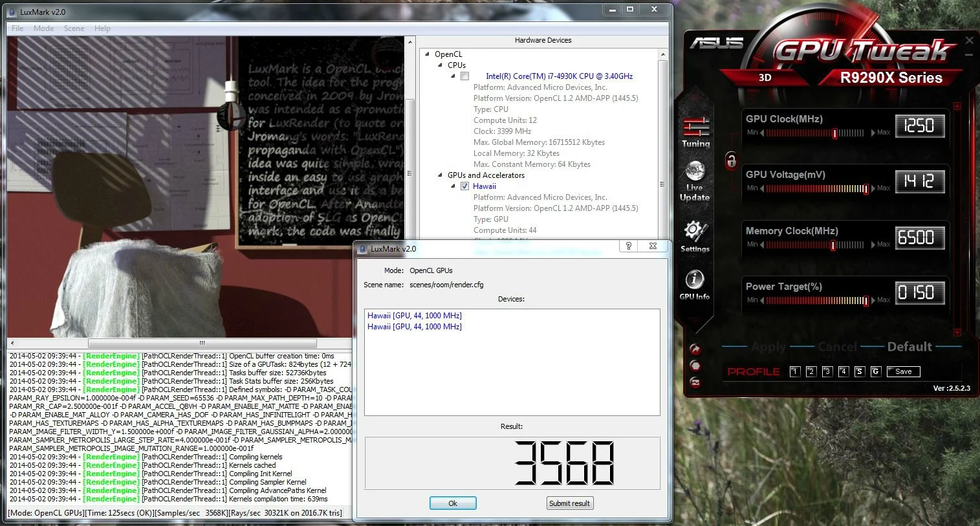Click the Memory Clock slider track
The height and width of the screenshot is (526, 980).
tap(815, 245)
